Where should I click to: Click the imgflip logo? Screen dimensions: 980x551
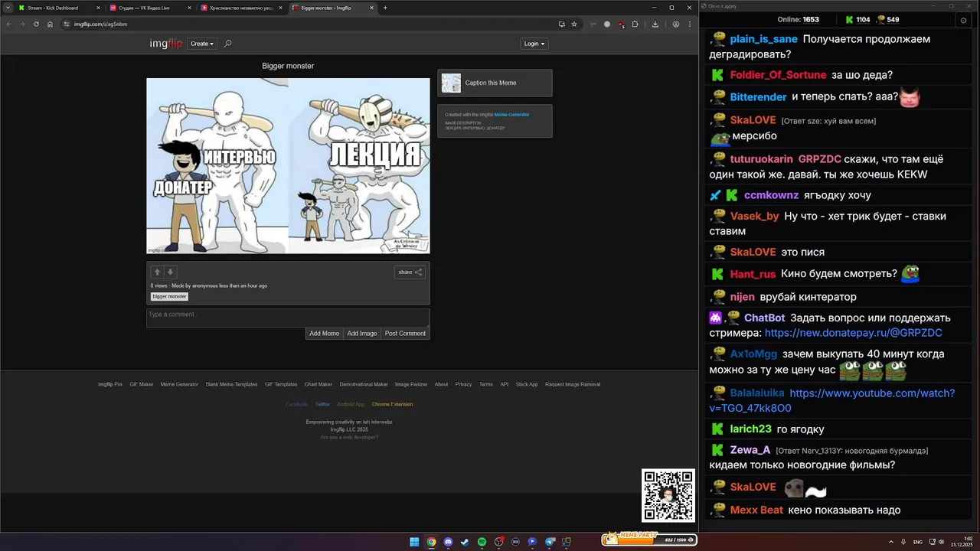[x=166, y=44]
